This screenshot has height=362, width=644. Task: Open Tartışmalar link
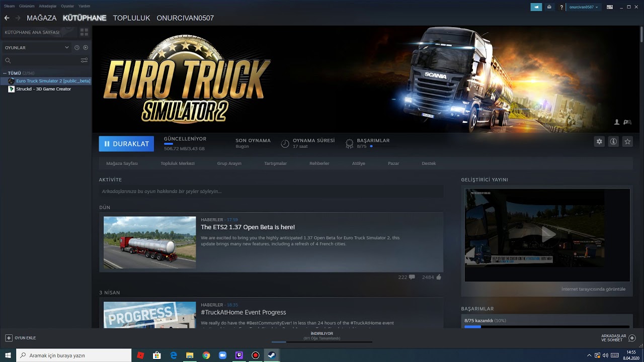(x=275, y=163)
